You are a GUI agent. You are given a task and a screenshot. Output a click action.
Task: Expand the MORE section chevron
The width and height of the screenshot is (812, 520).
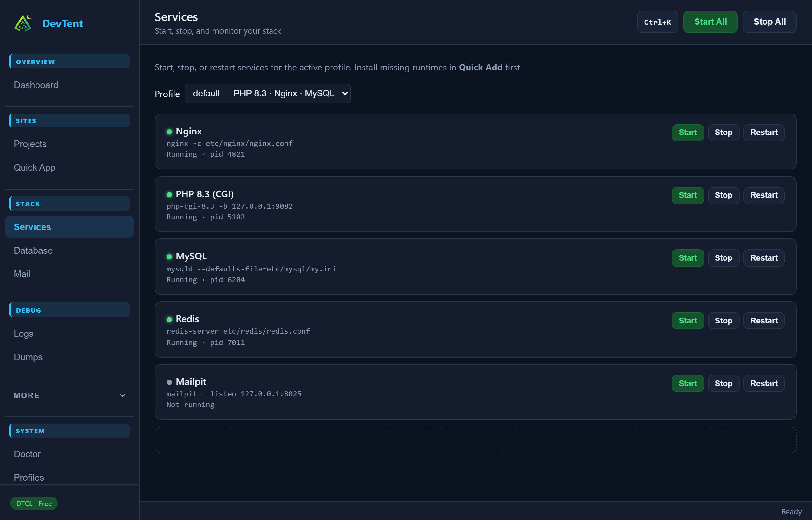123,395
